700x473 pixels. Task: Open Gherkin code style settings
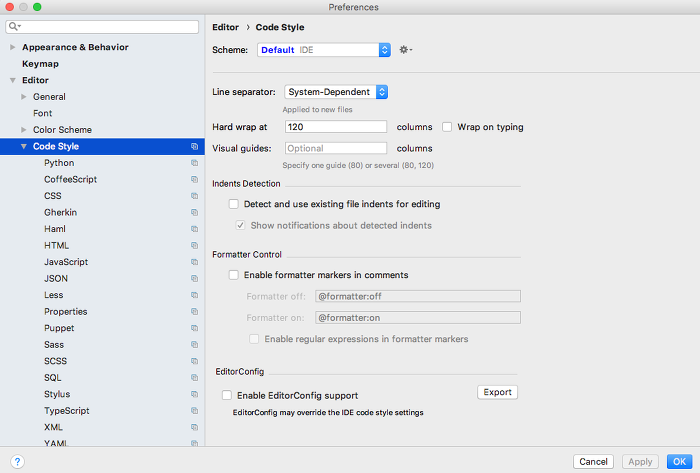click(x=60, y=212)
